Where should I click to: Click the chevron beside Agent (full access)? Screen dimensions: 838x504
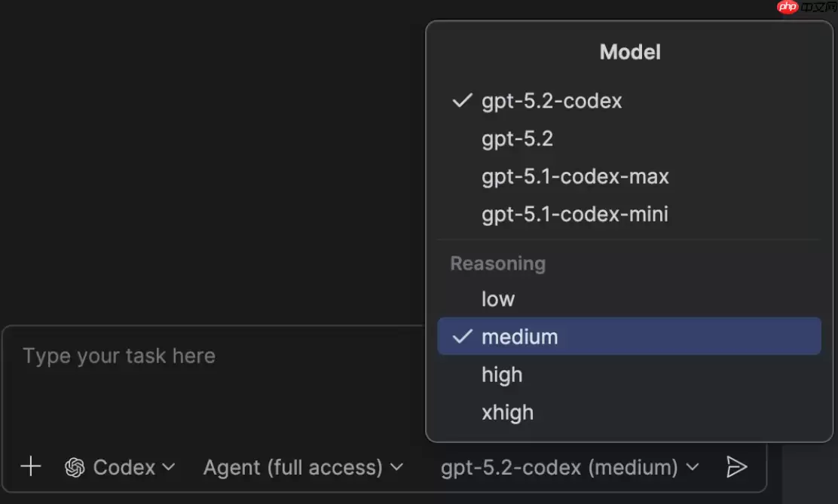tap(397, 467)
